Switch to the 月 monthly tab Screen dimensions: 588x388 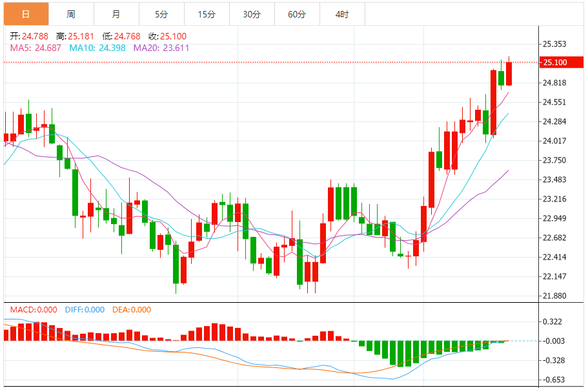click(x=116, y=14)
